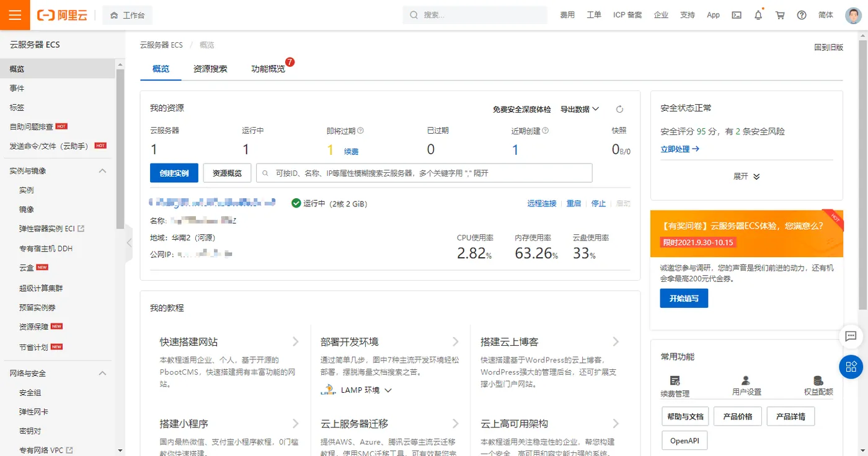Open the Cloud Shell terminal icon
Screen dimensions: 868x456
[x=737, y=15]
